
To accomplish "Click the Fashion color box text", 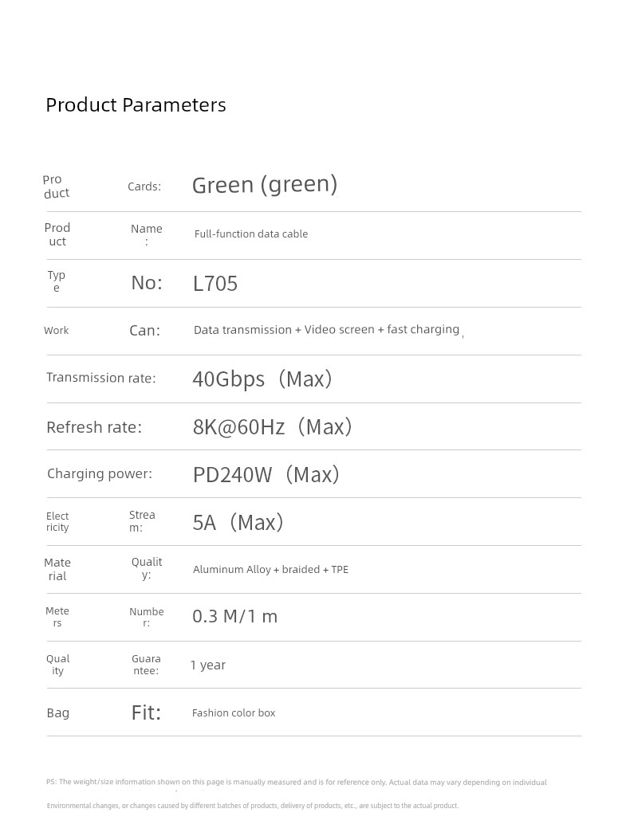I will click(234, 713).
